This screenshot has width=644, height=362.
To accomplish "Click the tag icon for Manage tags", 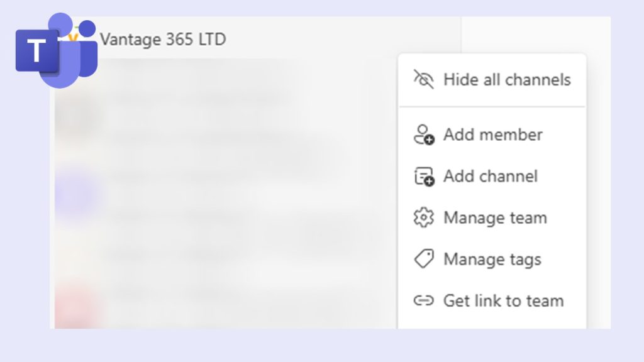I will coord(423,259).
